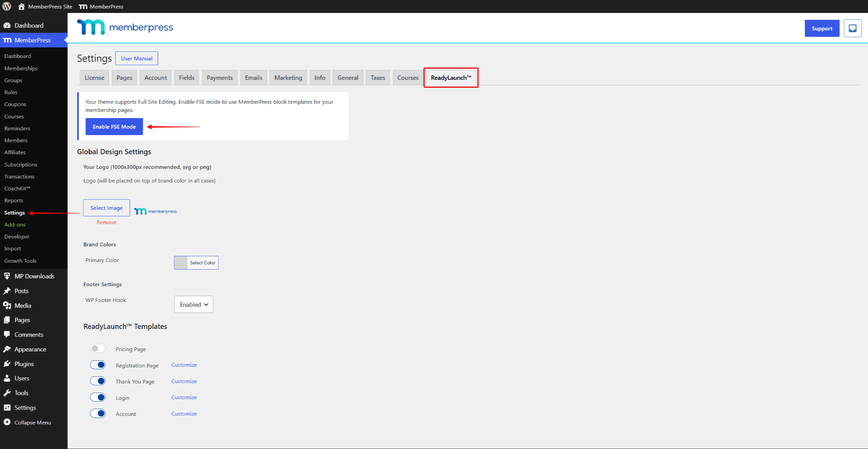Open MP Downloads via its icon

click(7, 276)
